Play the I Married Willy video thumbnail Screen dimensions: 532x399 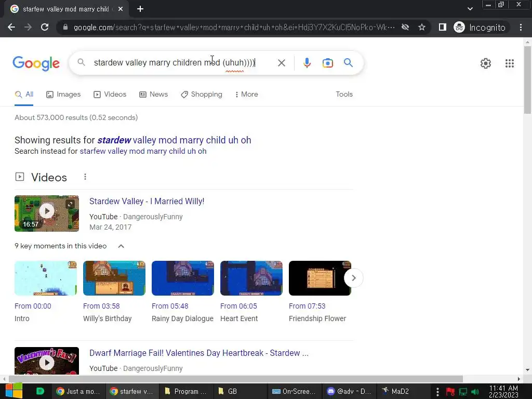click(47, 214)
